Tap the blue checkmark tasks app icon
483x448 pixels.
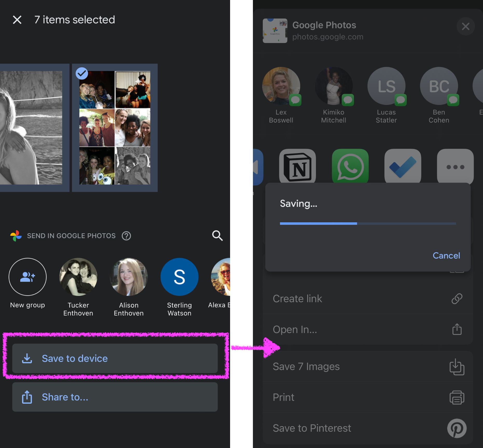(403, 166)
